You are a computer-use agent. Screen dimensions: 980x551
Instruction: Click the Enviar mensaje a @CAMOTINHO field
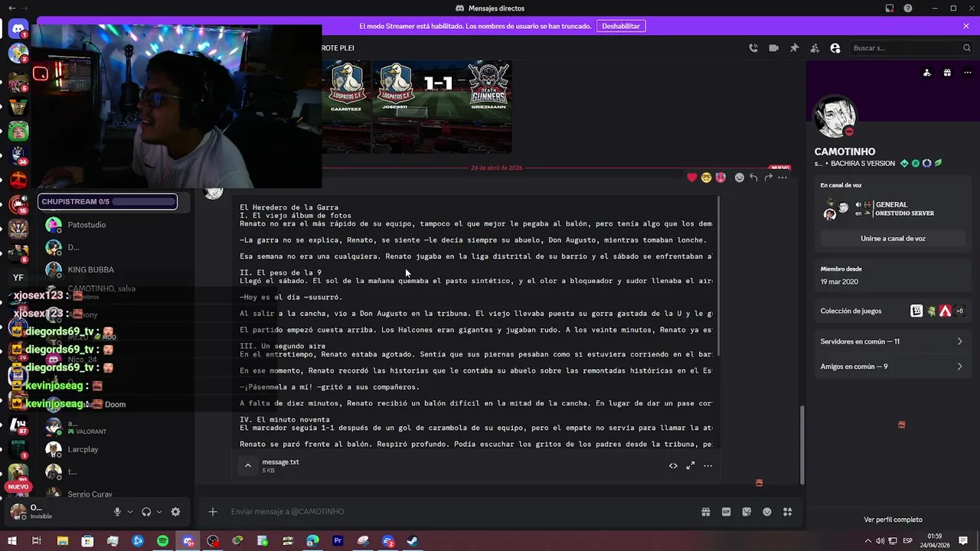[459, 512]
